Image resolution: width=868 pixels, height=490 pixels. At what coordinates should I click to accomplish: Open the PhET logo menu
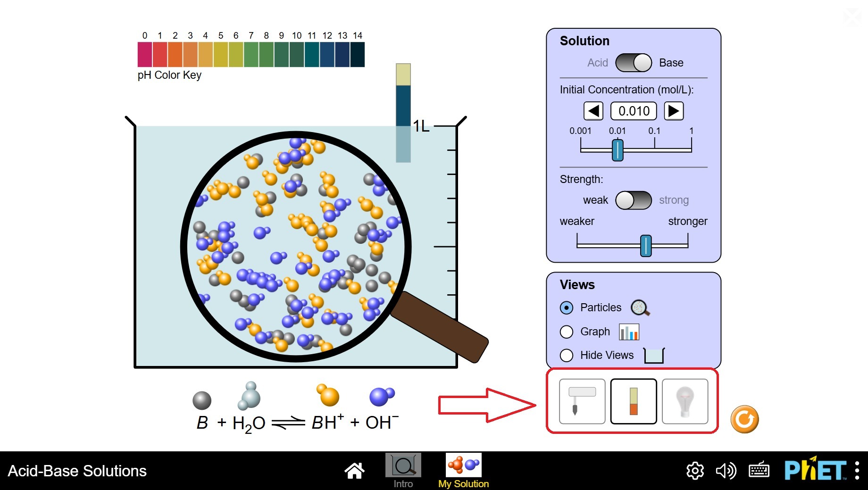pos(816,469)
